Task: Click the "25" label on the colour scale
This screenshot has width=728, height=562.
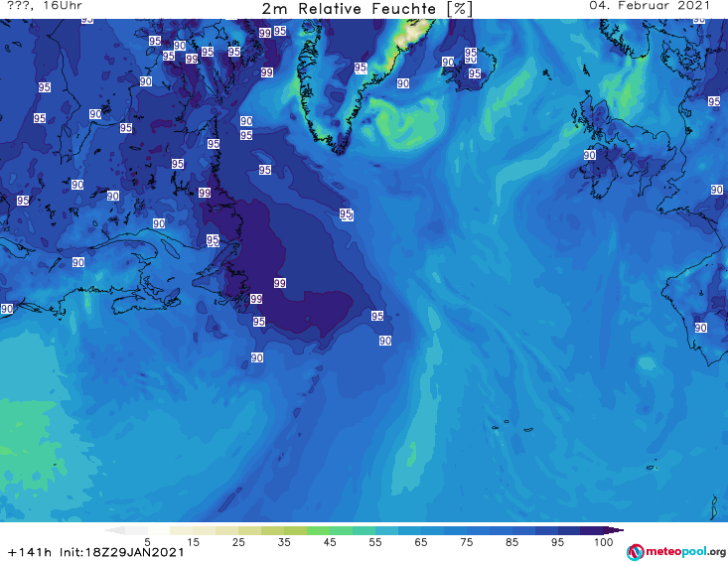Action: click(238, 542)
